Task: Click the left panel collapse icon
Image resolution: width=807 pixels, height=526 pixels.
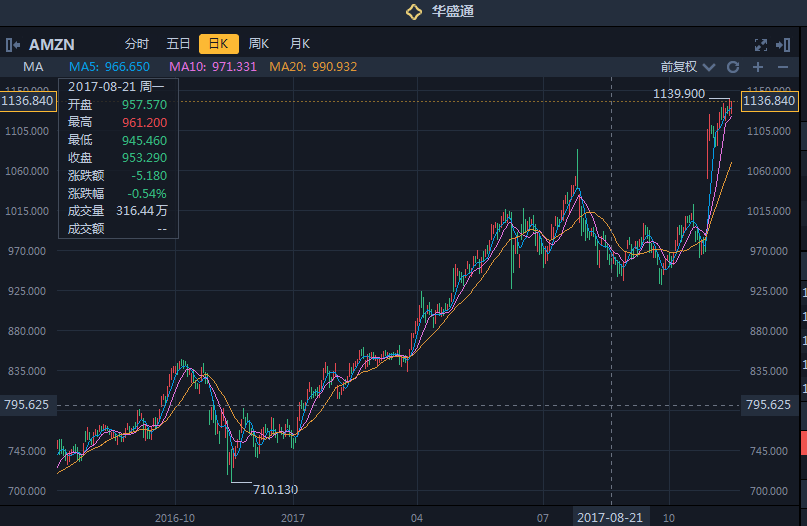Action: tap(13, 44)
